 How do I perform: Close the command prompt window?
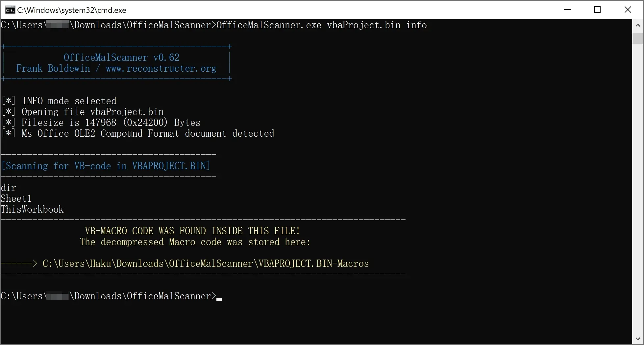click(x=628, y=10)
